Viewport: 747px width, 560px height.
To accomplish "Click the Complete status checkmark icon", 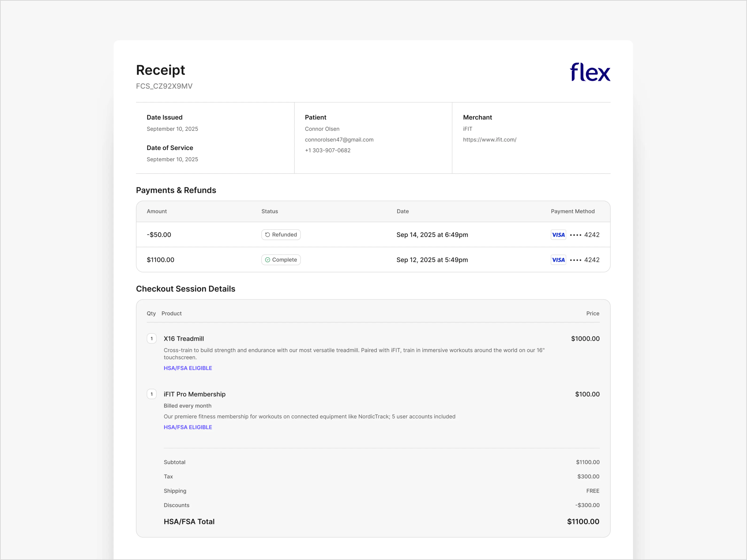I will pos(268,260).
